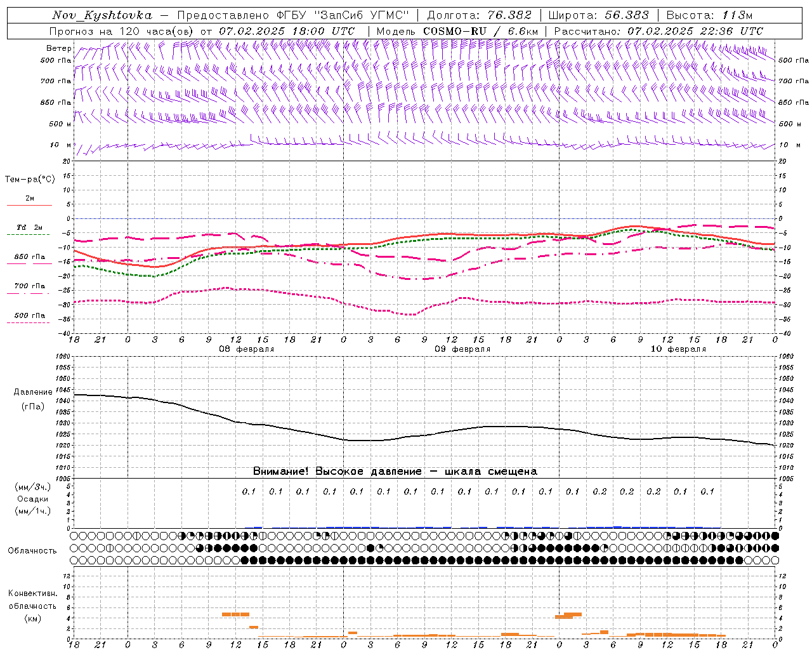812x650 pixels.
Task: Click the date label 10 февраля
Action: 678,349
